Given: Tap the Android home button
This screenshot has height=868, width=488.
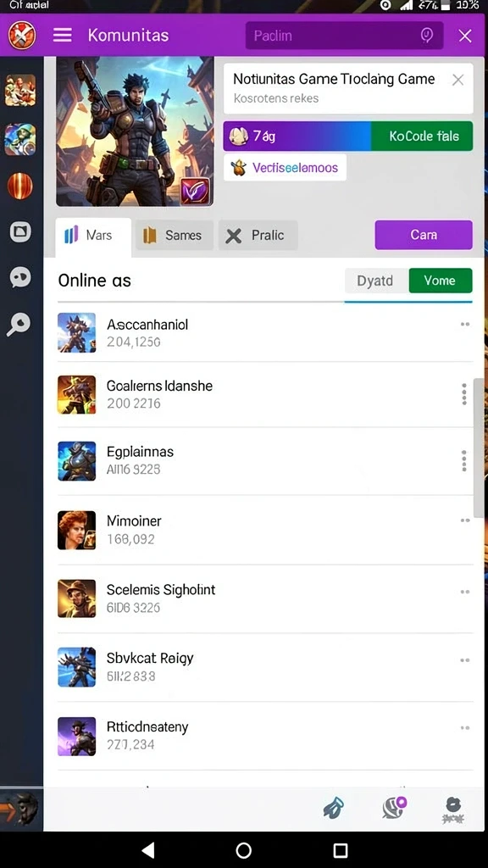Looking at the screenshot, I should (x=244, y=849).
